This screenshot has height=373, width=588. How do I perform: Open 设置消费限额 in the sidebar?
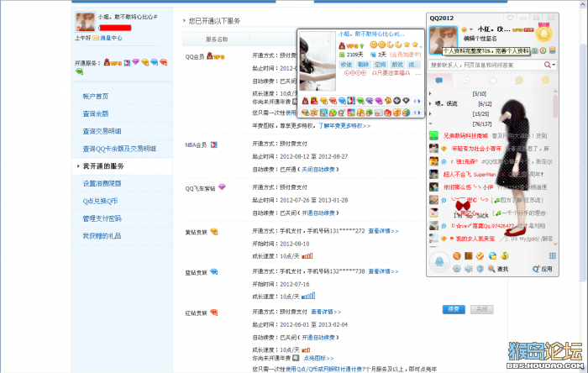coord(102,184)
